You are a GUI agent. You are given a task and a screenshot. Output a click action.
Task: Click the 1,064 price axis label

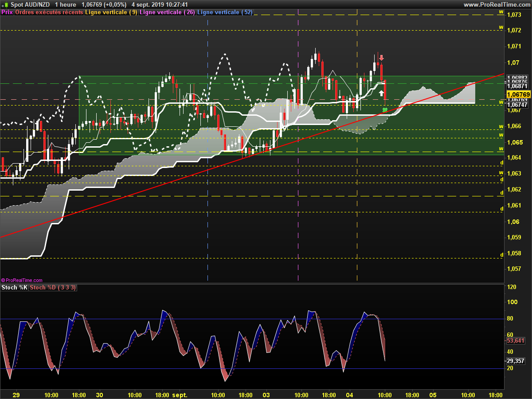pos(514,158)
